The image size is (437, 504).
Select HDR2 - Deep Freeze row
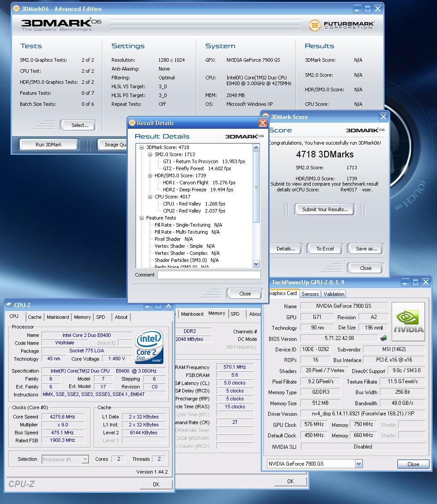(x=198, y=190)
